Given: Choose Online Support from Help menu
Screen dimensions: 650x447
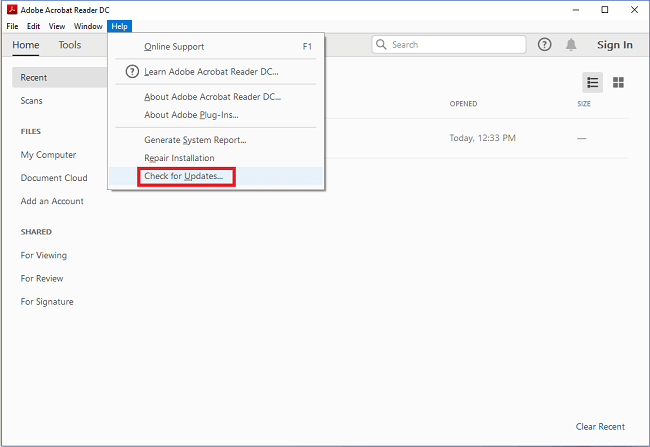Looking at the screenshot, I should [x=216, y=46].
